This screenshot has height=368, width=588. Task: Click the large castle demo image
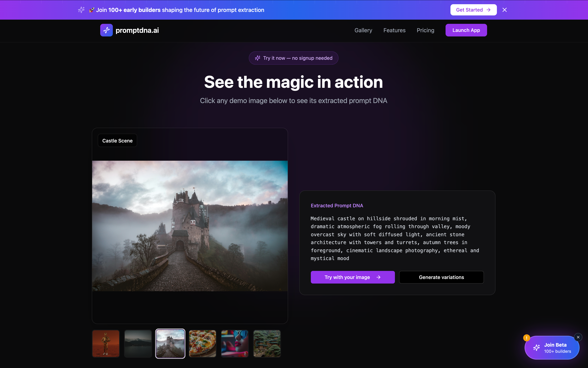tap(190, 226)
